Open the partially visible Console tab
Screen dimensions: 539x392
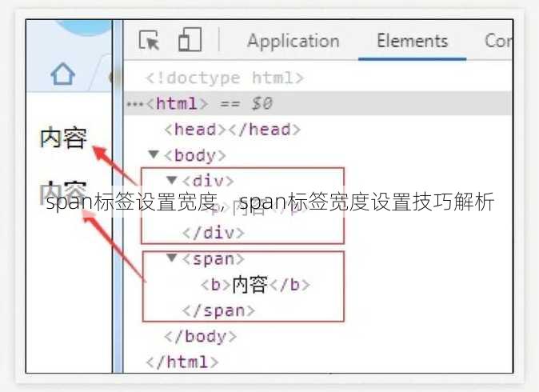click(498, 41)
